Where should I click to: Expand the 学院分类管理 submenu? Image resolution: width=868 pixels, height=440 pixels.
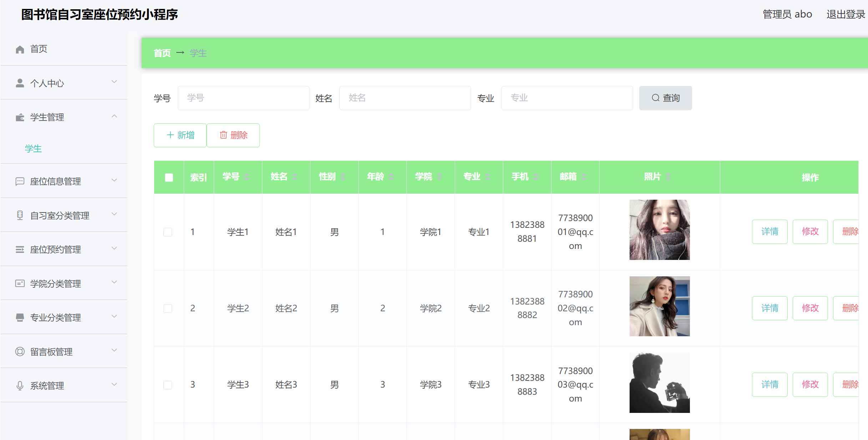pyautogui.click(x=114, y=282)
